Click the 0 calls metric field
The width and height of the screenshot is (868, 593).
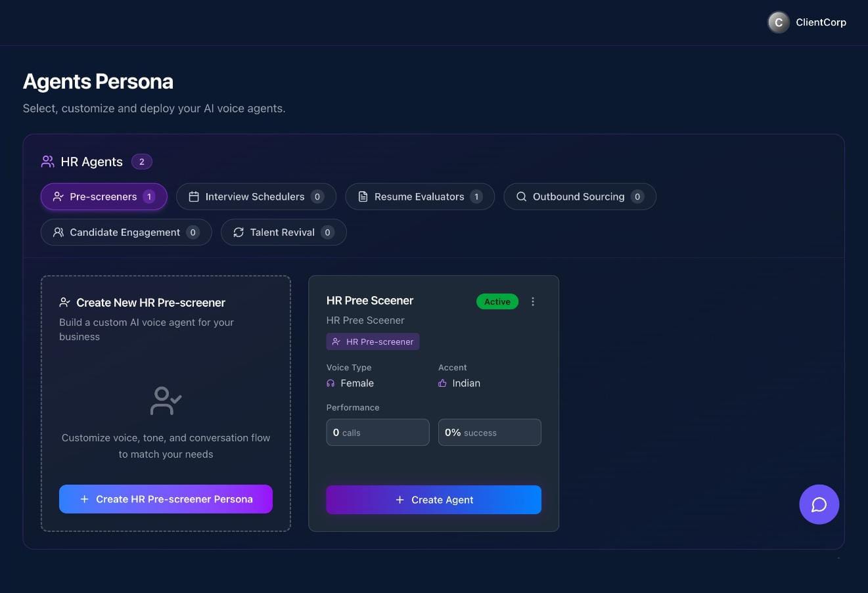pyautogui.click(x=378, y=432)
